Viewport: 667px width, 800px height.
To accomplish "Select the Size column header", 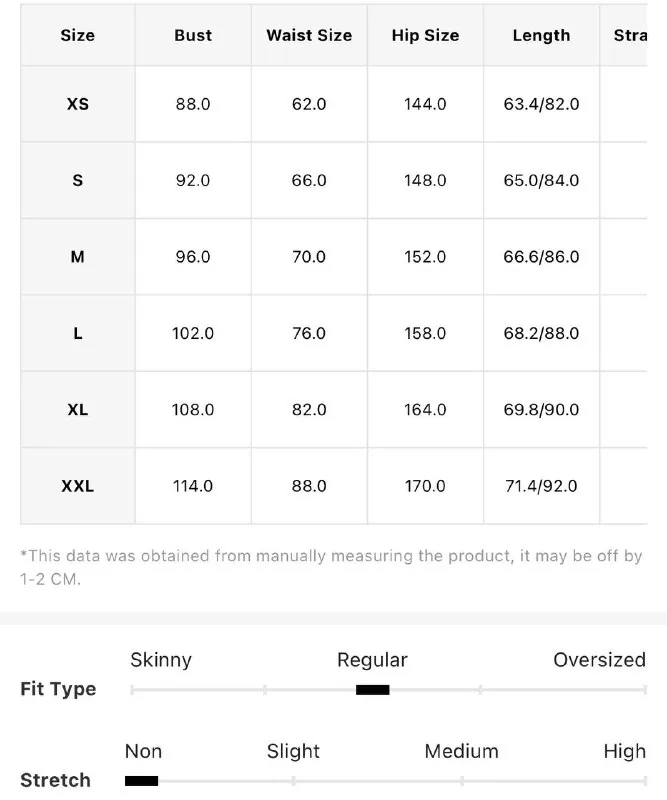I will point(78,35).
